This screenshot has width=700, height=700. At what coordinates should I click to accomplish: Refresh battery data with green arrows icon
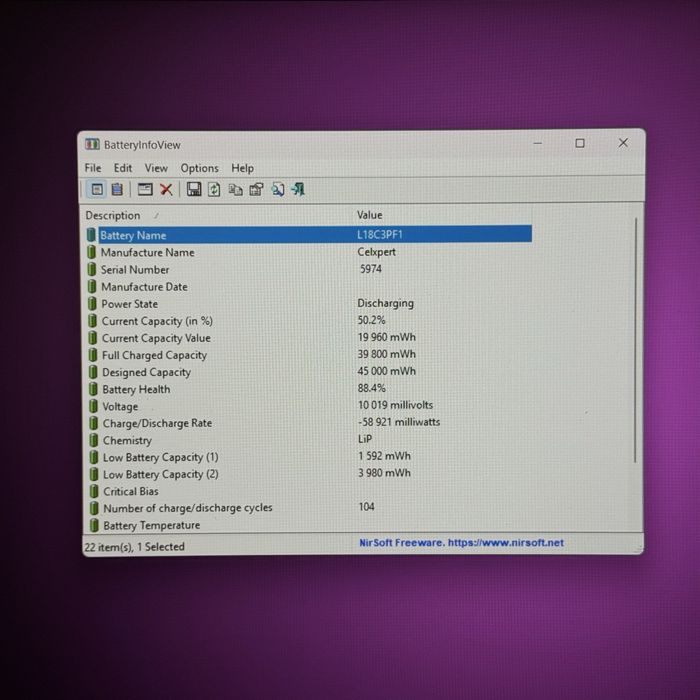click(214, 189)
